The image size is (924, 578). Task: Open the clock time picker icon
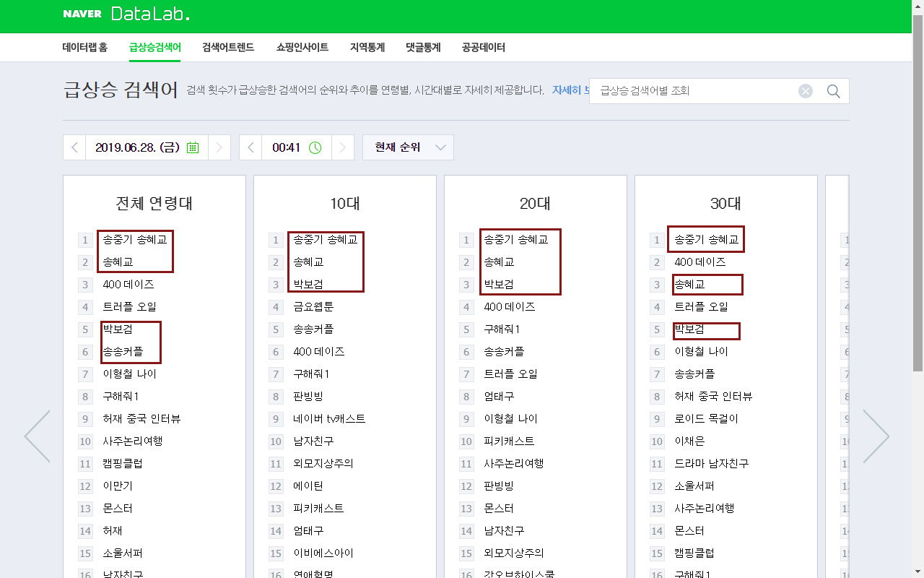click(315, 147)
